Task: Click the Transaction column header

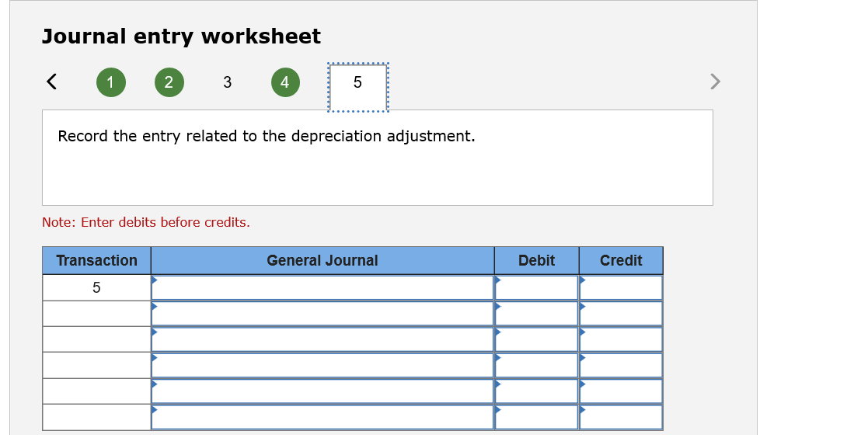Action: (97, 260)
